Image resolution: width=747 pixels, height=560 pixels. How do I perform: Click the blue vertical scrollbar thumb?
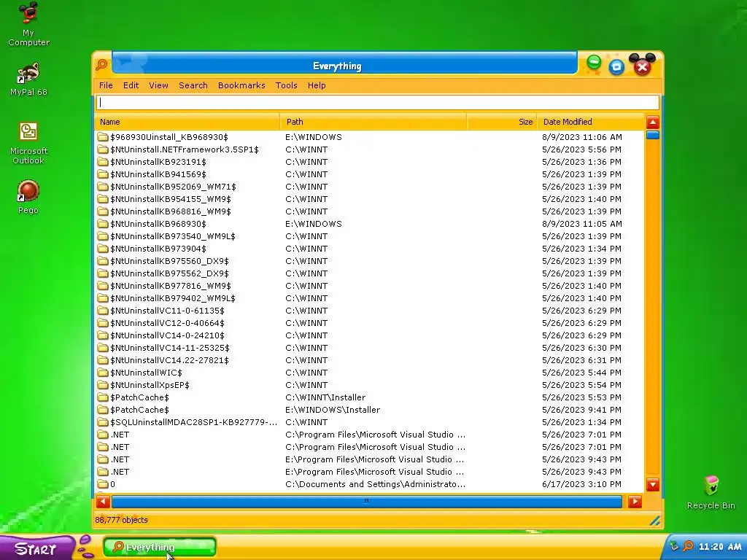click(x=653, y=135)
